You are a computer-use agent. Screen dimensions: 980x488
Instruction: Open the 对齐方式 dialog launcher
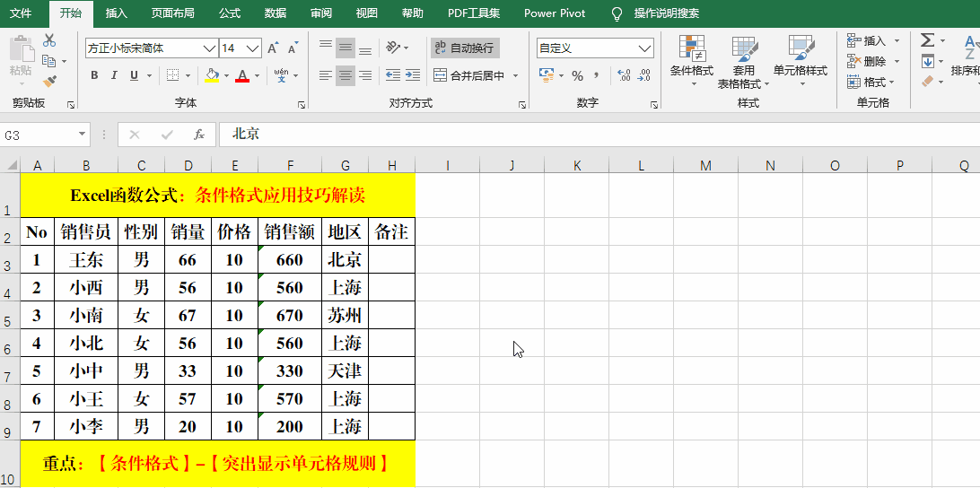pyautogui.click(x=522, y=105)
